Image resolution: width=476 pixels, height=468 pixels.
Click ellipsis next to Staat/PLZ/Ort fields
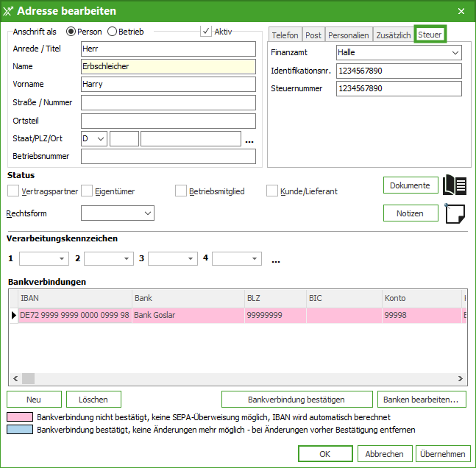(249, 140)
